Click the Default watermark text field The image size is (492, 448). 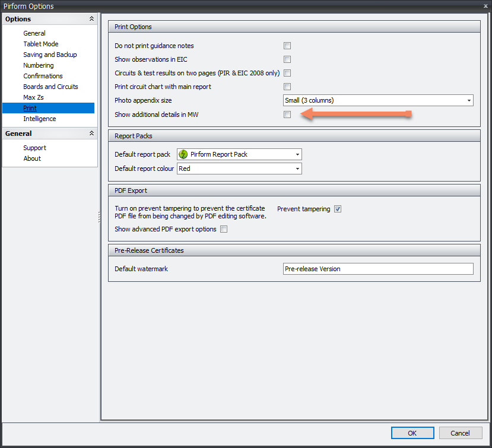(x=378, y=269)
